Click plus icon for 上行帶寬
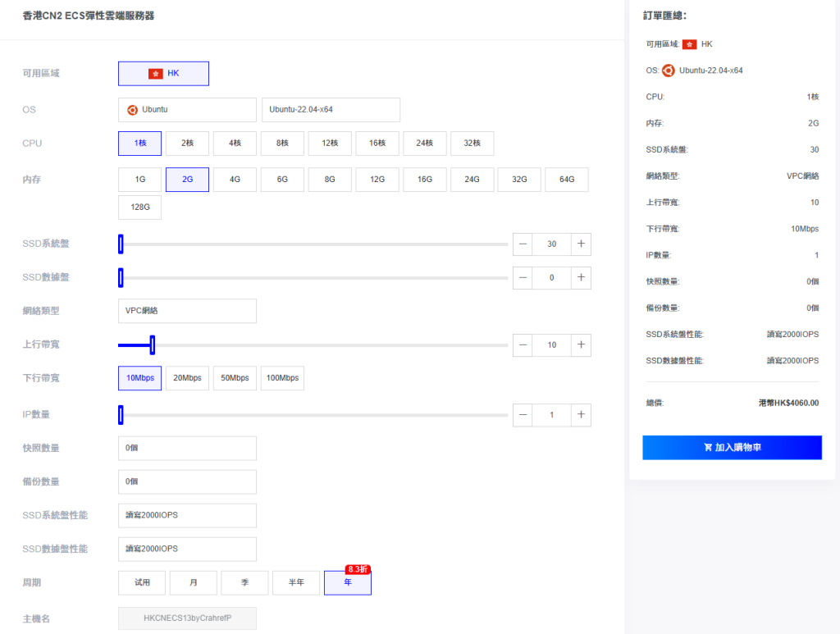This screenshot has width=840, height=634. click(581, 345)
